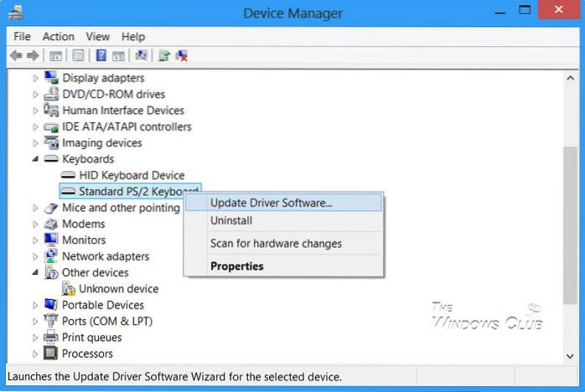Select the Portable Devices icon
Image resolution: width=585 pixels, height=392 pixels.
pyautogui.click(x=51, y=305)
